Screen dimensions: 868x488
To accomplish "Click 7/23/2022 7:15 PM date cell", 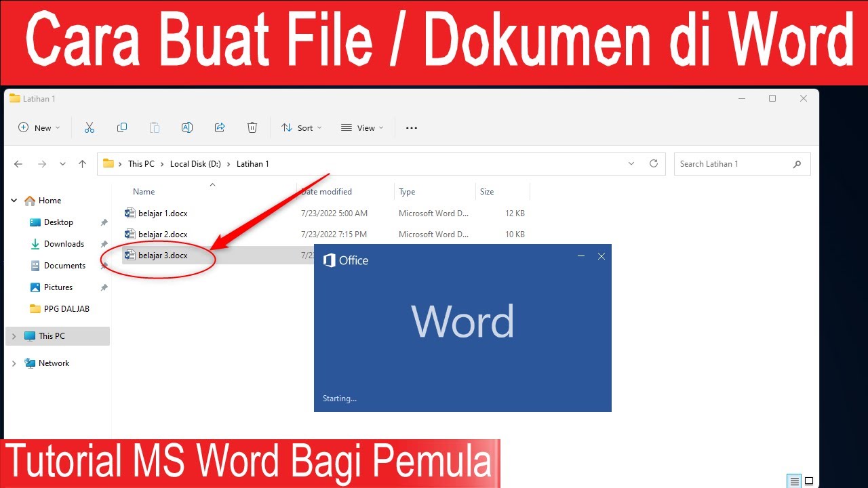I will point(334,235).
